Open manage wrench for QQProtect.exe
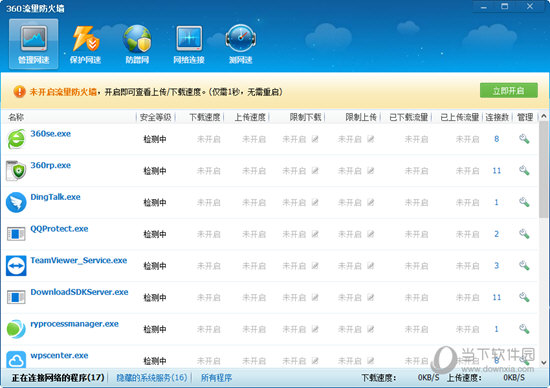Screen dimensions: 550x388 pos(524,234)
